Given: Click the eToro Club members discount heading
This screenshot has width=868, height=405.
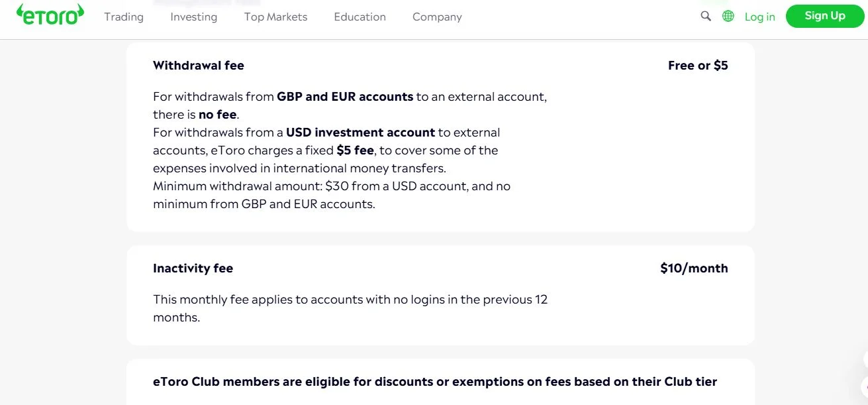Looking at the screenshot, I should coord(435,382).
